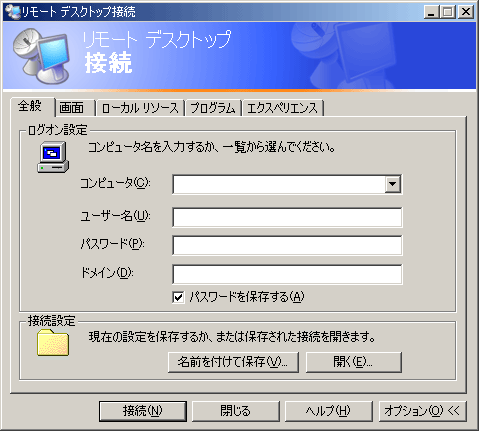Screen dimensions: 479x431
Task: Click the 接続(N) button
Action: 143,411
